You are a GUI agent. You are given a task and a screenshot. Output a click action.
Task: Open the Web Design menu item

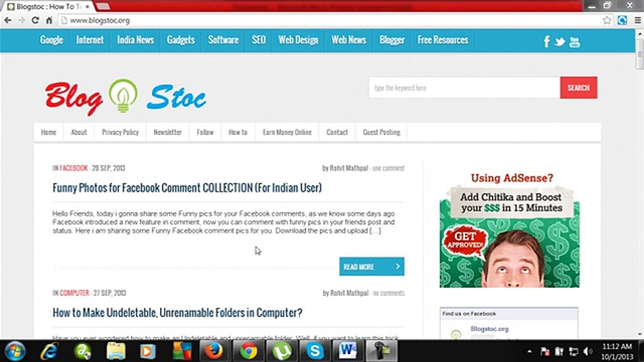(x=298, y=40)
